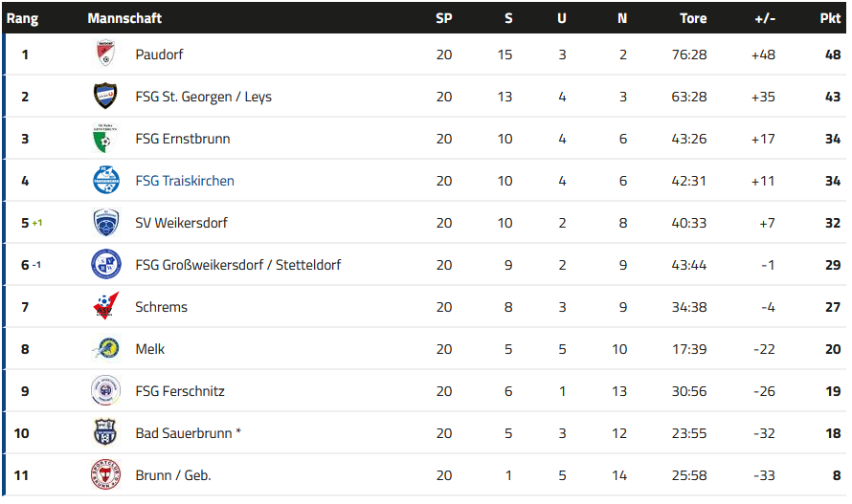Click the SP column header

(x=444, y=18)
